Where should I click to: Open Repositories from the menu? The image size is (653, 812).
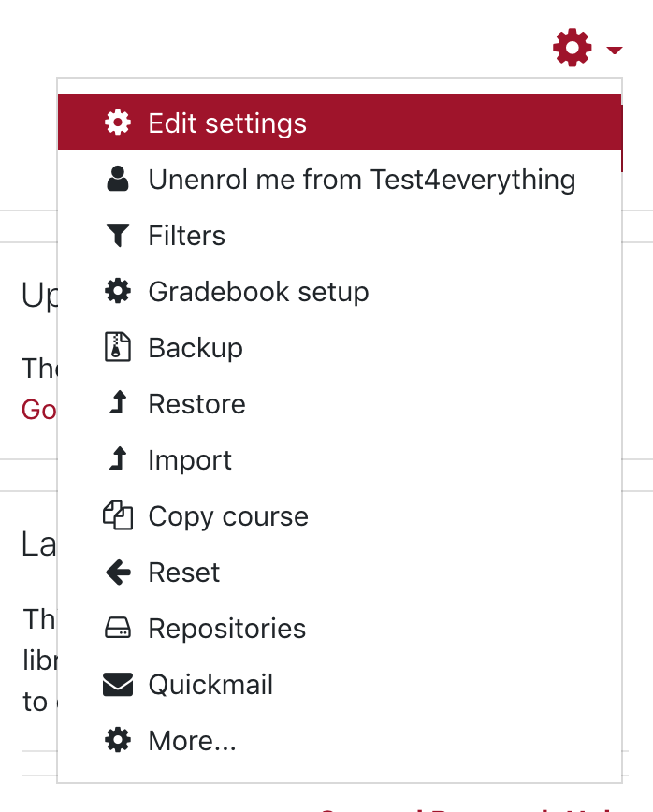click(340, 628)
